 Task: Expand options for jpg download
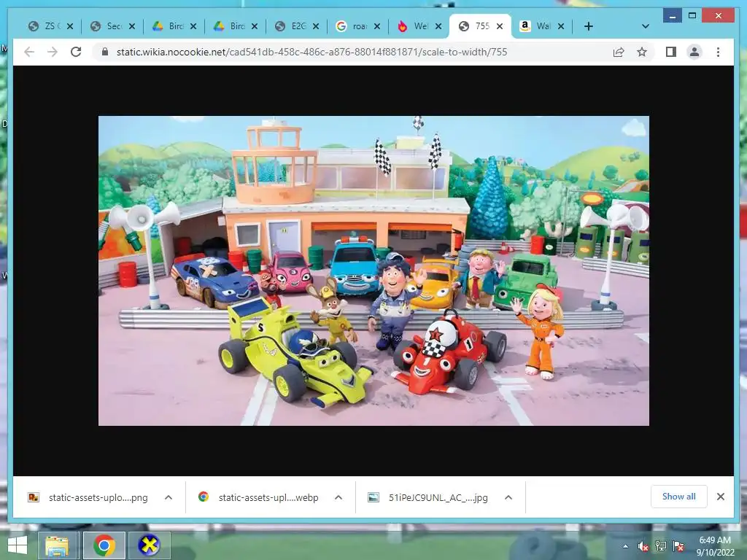click(x=508, y=497)
